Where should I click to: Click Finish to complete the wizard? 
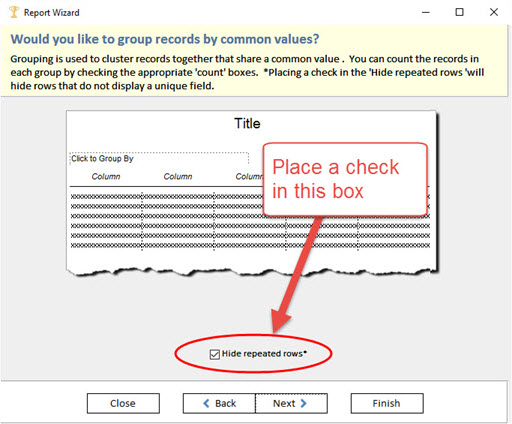tap(387, 403)
